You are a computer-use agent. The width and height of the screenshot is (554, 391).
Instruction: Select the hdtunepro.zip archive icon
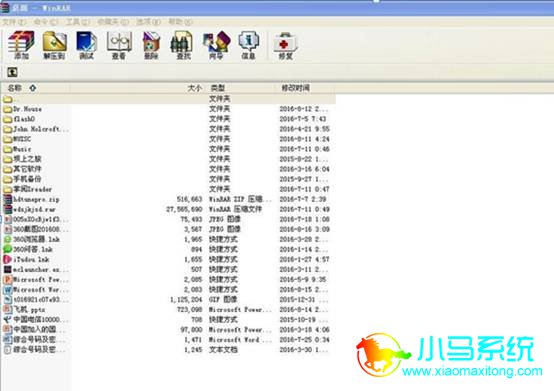8,199
